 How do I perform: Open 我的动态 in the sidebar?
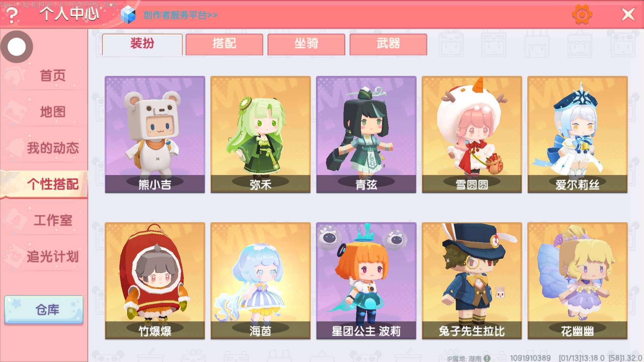click(x=53, y=148)
